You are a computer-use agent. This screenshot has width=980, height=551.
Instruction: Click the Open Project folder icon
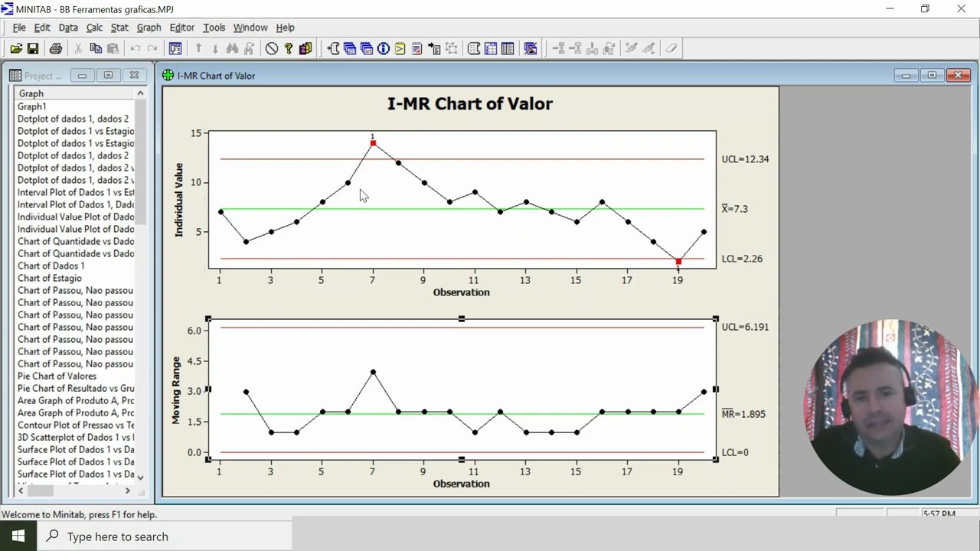pyautogui.click(x=16, y=48)
